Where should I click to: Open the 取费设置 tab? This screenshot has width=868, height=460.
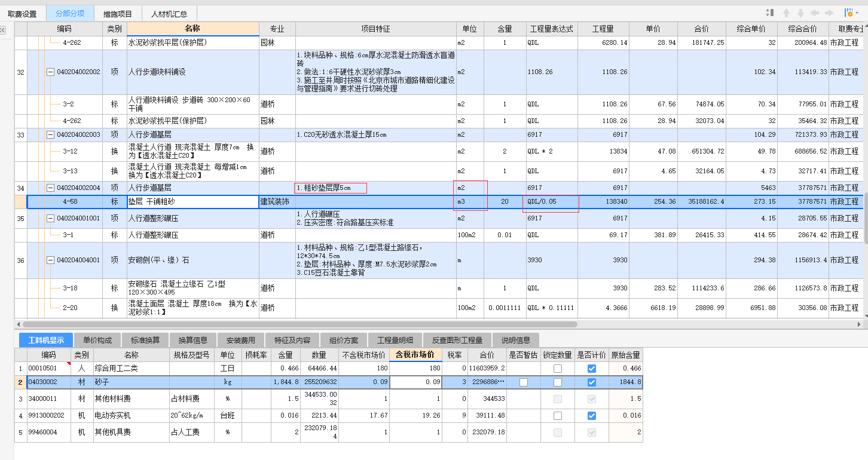point(23,14)
